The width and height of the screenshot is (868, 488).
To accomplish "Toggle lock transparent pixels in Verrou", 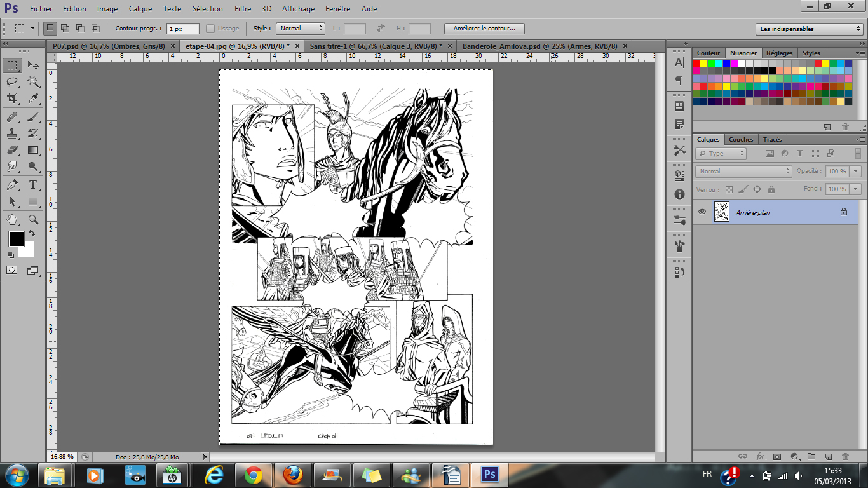I will point(729,189).
